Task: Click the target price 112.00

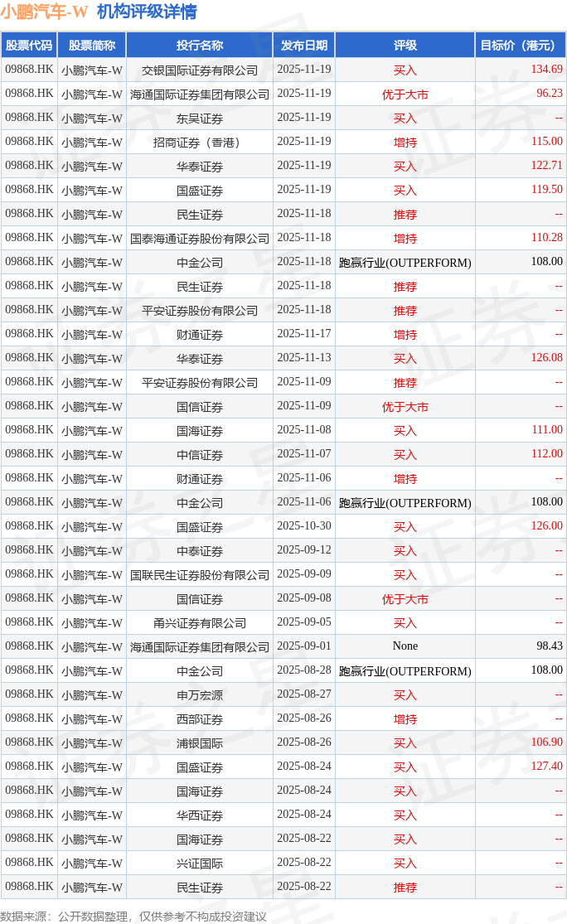Action: (546, 454)
